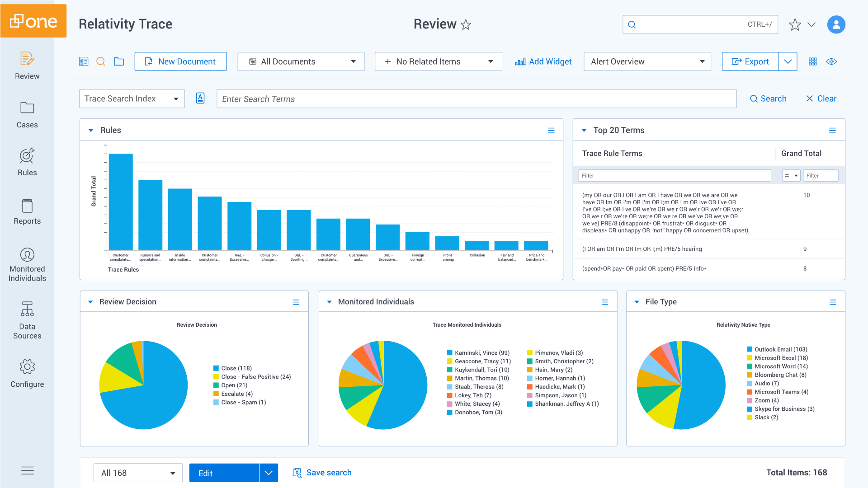The image size is (868, 488).
Task: Open the Review sidebar section
Action: click(27, 66)
